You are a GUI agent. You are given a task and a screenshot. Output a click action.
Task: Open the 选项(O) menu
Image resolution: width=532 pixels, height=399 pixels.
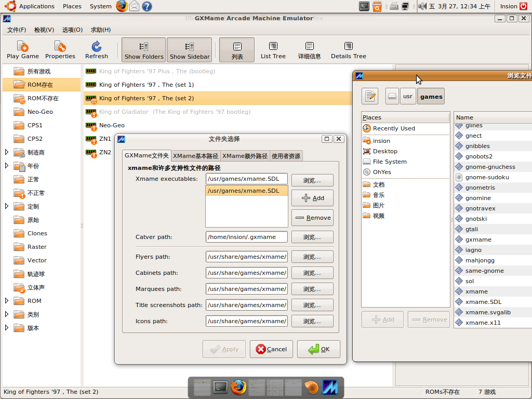[x=72, y=30]
